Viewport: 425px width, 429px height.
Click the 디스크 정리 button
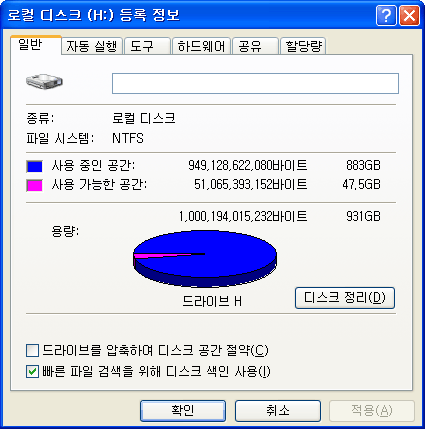click(x=345, y=298)
